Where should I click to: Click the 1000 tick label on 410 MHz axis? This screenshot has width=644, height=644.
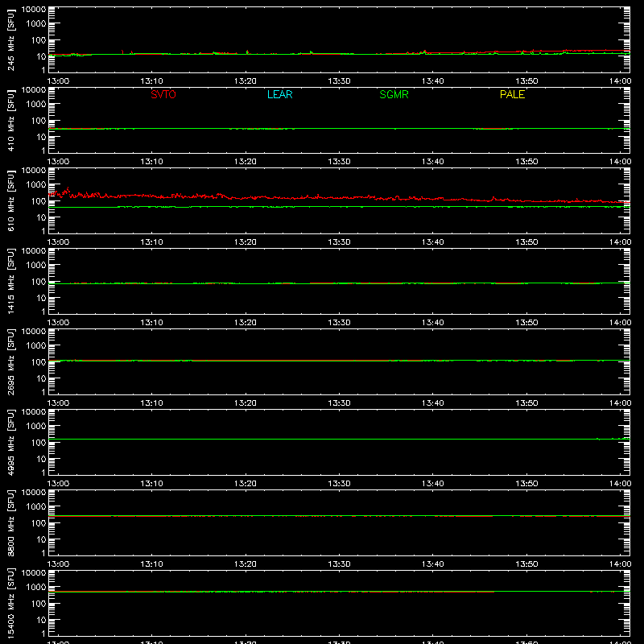36,104
